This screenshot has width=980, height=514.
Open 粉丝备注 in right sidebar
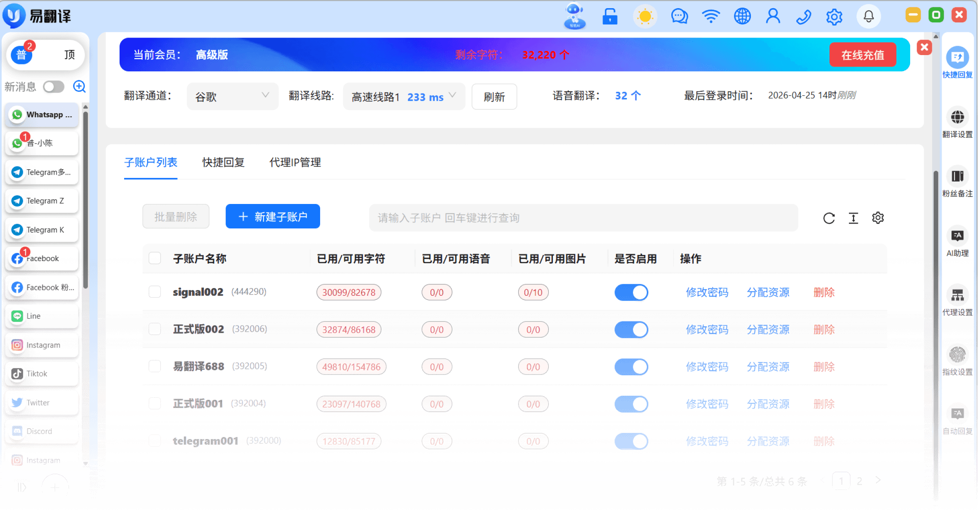[x=957, y=182]
